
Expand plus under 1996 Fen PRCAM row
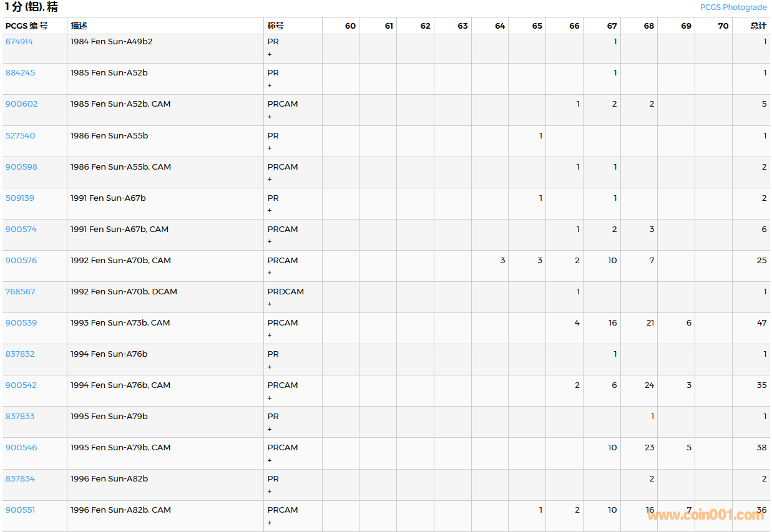[x=270, y=523]
